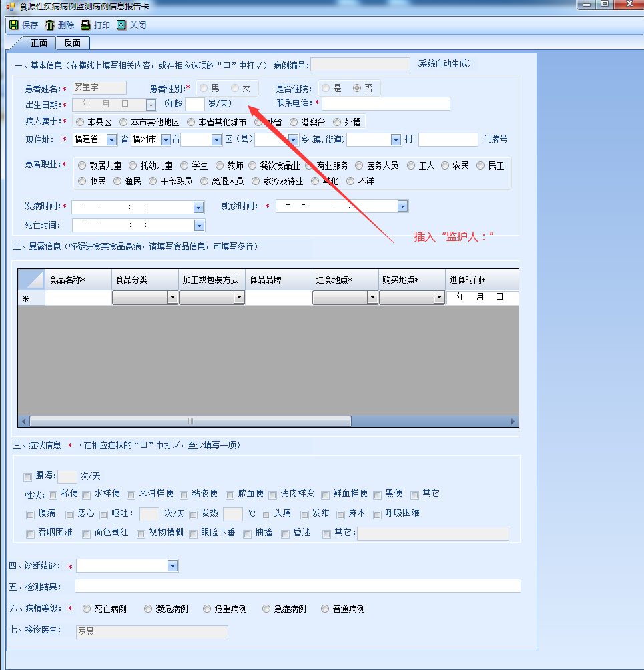Check the 腹泻 symptom checkbox
644x670 pixels.
click(28, 477)
